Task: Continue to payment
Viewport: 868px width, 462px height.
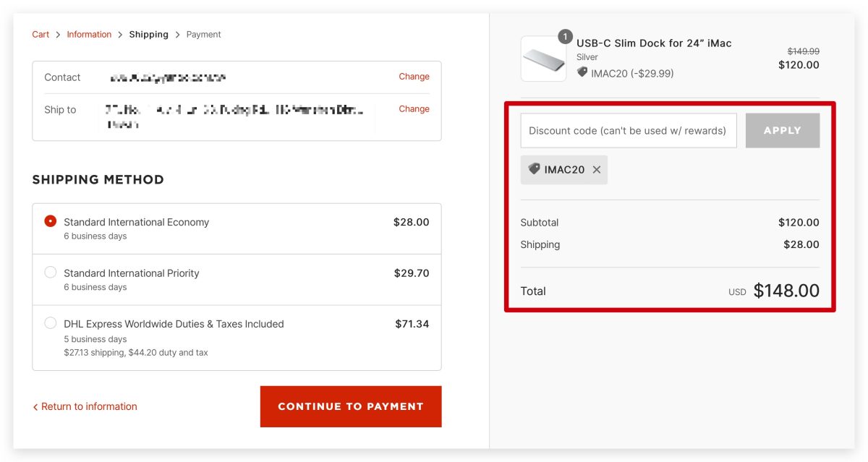Action: pos(351,406)
